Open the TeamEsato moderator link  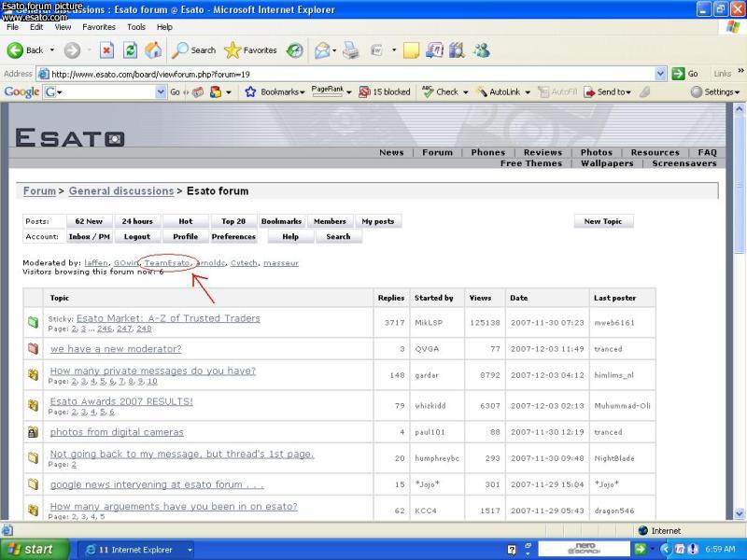click(167, 263)
